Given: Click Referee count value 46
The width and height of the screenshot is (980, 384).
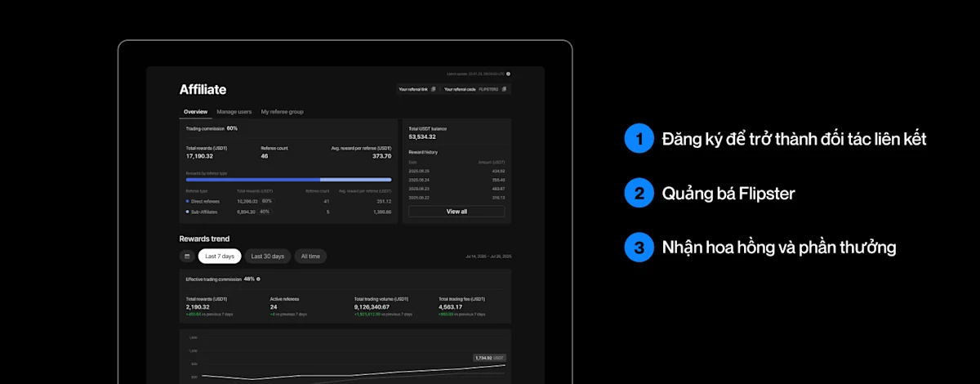Looking at the screenshot, I should coord(265,156).
